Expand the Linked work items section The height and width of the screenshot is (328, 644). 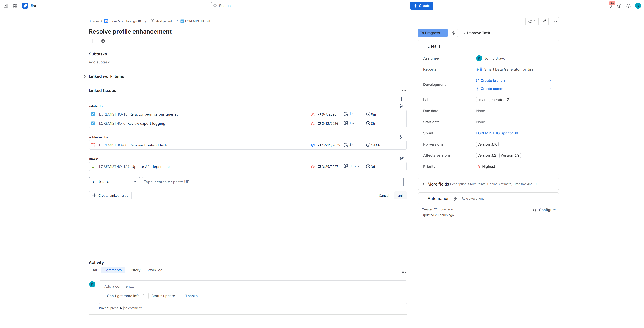tap(85, 76)
